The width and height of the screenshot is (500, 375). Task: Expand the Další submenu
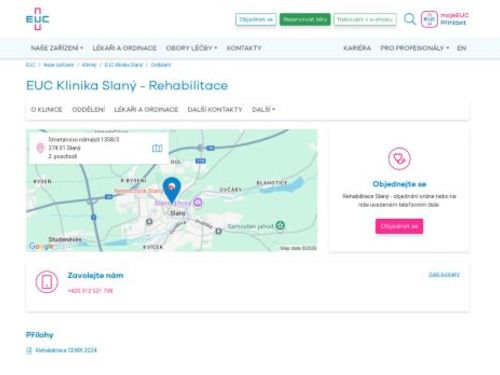click(263, 109)
